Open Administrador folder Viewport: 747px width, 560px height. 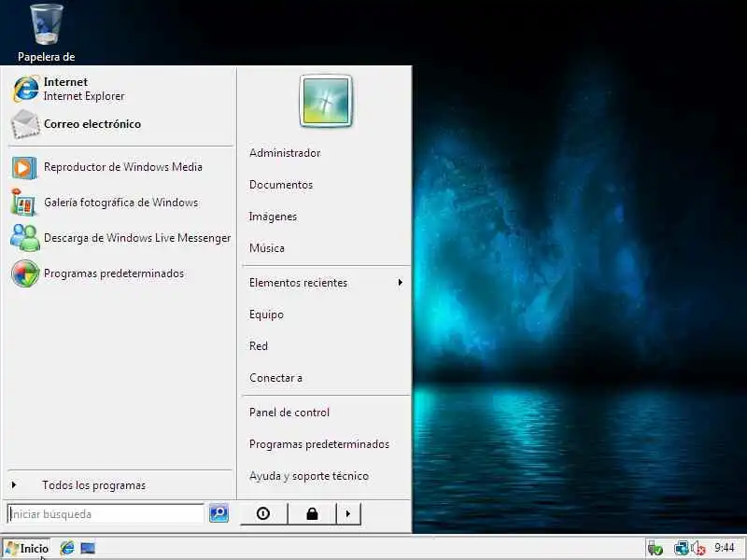[285, 153]
